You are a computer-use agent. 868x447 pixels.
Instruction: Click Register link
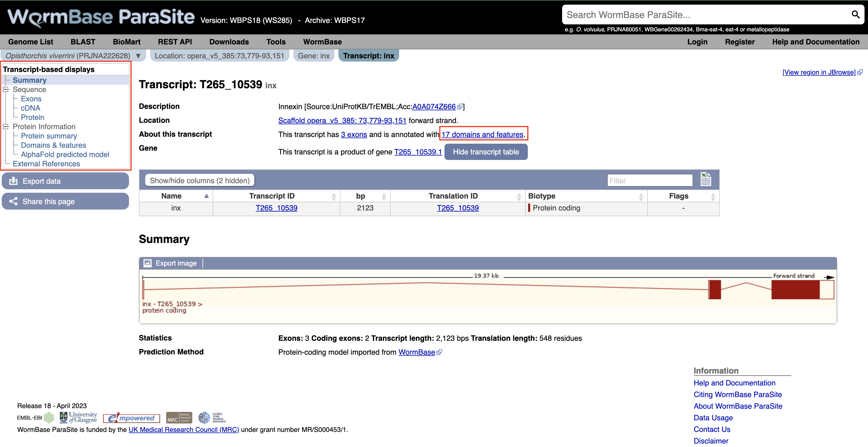(x=740, y=42)
